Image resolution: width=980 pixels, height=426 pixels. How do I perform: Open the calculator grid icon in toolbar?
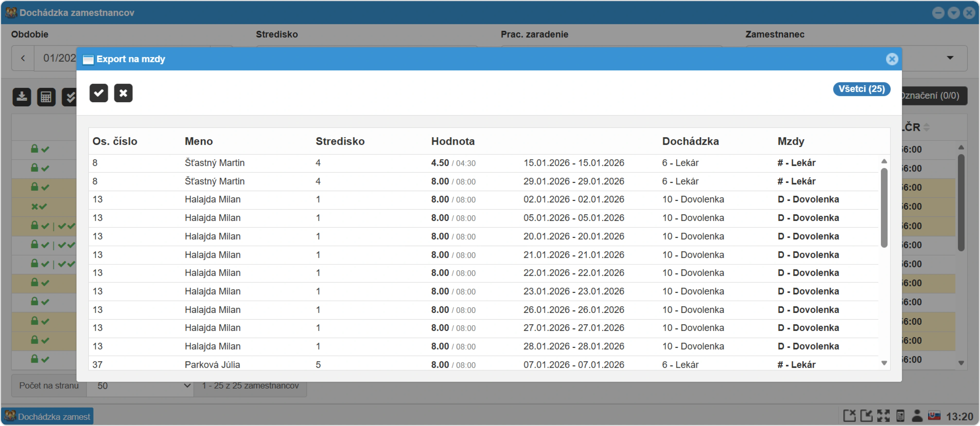[x=46, y=97]
